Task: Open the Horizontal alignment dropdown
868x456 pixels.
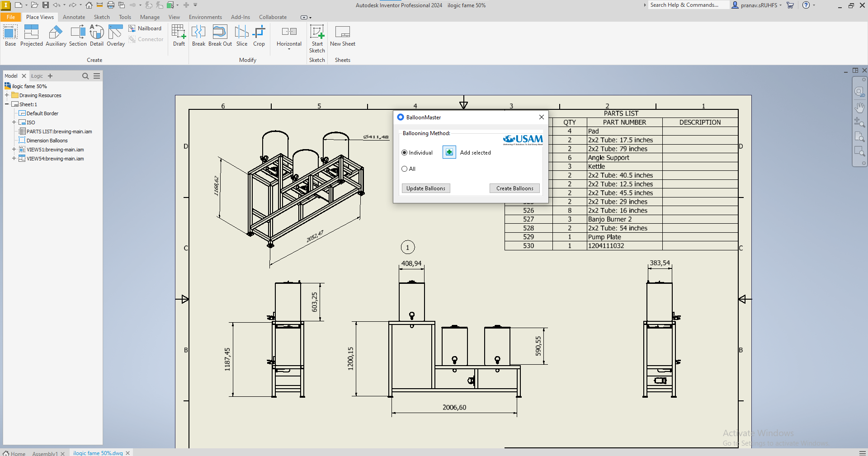Action: (289, 49)
